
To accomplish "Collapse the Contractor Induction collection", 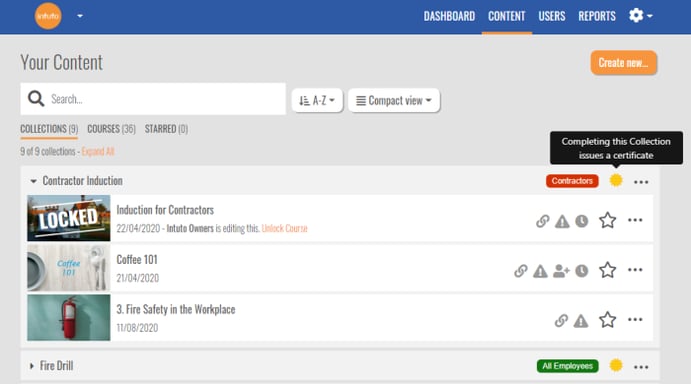I will pyautogui.click(x=33, y=181).
